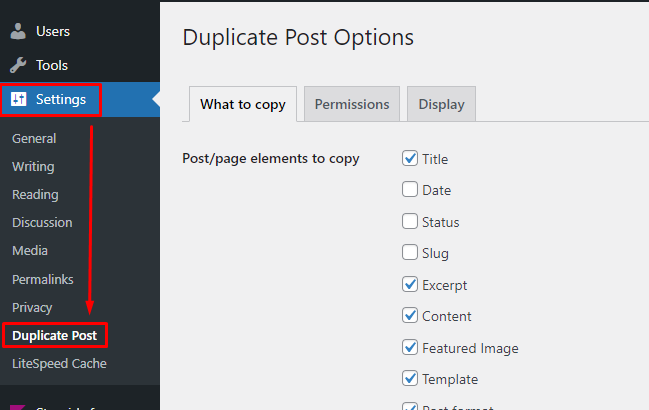The height and width of the screenshot is (410, 649).
Task: Uncheck the Content checkbox
Action: click(410, 316)
